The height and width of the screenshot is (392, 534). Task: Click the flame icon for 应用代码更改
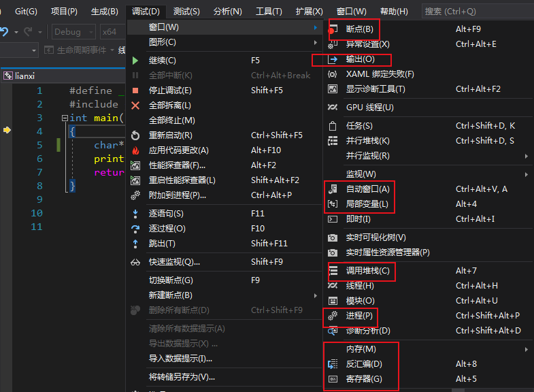135,150
